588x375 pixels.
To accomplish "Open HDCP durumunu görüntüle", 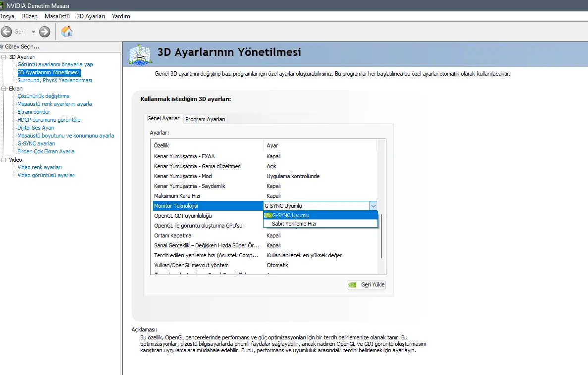I will tap(49, 120).
